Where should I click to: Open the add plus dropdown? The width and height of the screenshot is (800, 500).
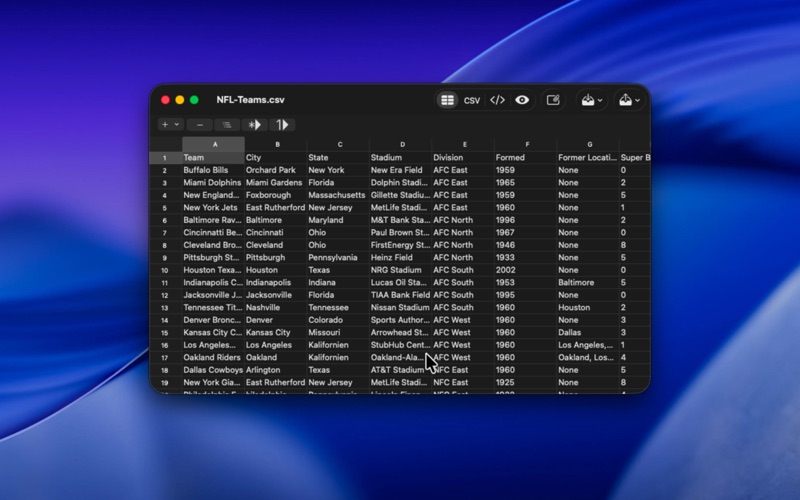170,124
